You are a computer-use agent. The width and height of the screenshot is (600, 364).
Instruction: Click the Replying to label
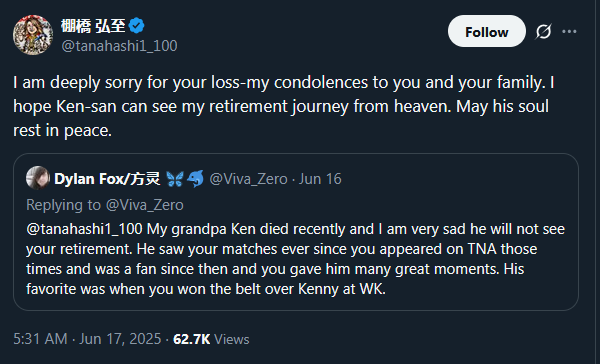point(63,205)
